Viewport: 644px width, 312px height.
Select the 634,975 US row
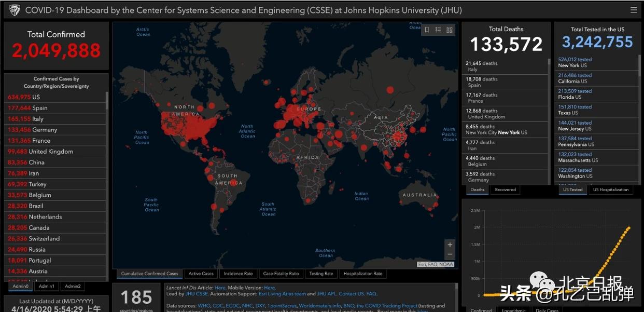(x=56, y=97)
